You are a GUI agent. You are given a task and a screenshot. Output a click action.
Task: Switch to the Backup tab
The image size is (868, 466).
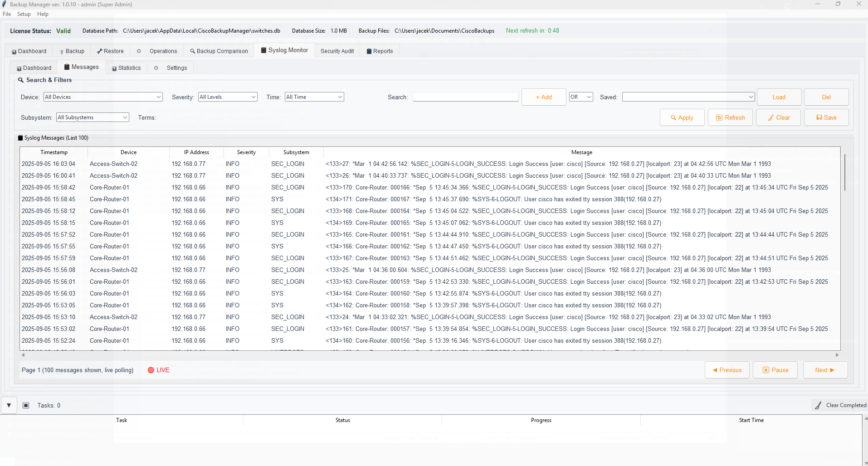72,51
